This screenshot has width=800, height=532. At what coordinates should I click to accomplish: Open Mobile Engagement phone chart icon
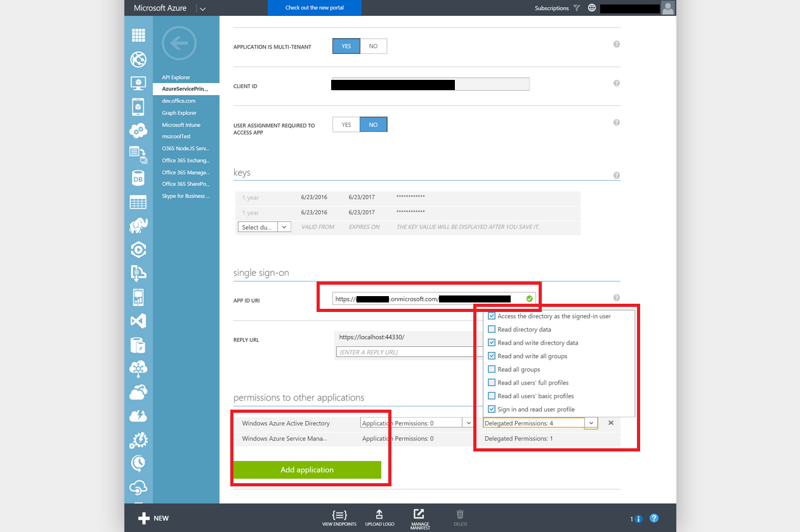[138, 297]
